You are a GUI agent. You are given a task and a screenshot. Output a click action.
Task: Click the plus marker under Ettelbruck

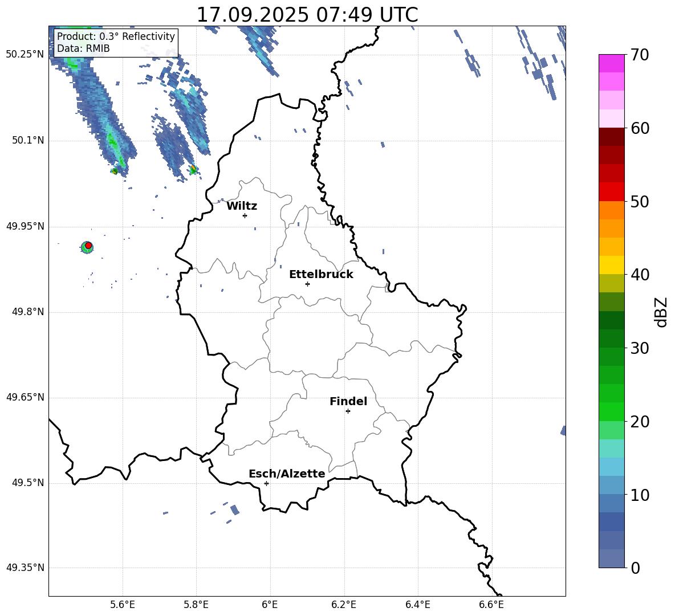coord(307,284)
